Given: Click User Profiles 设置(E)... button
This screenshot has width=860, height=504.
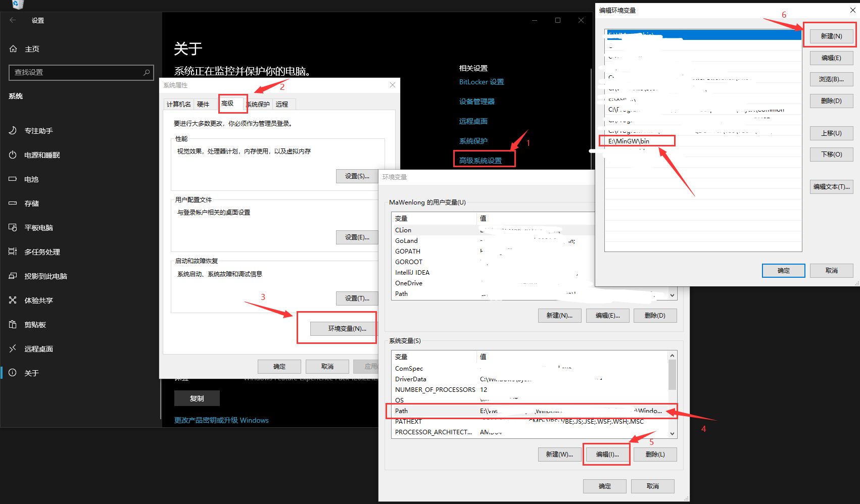Looking at the screenshot, I should pyautogui.click(x=357, y=237).
